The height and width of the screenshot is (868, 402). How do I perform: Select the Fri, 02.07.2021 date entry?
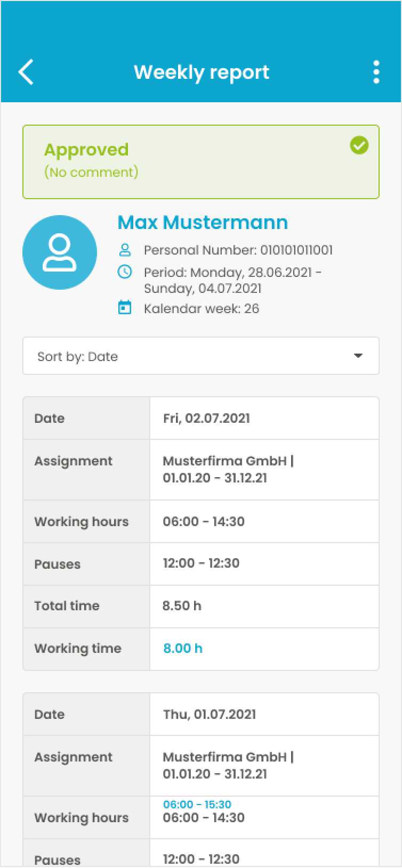(x=206, y=418)
